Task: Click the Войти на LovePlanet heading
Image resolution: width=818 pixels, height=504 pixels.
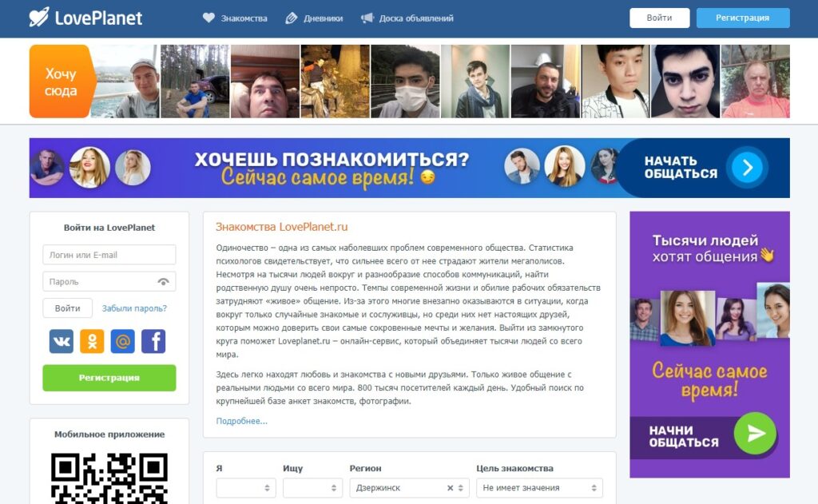Action: (x=109, y=228)
